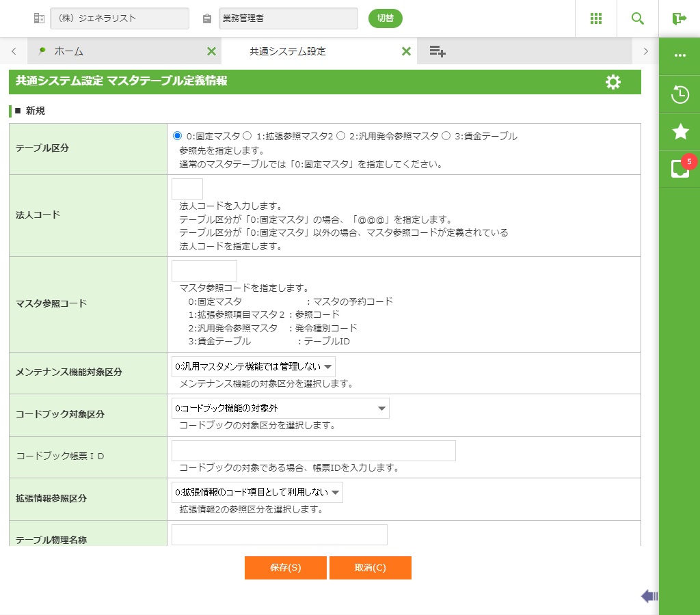Expand the 拡張情報参照区分 dropdown
Image resolution: width=700 pixels, height=615 pixels.
(257, 493)
